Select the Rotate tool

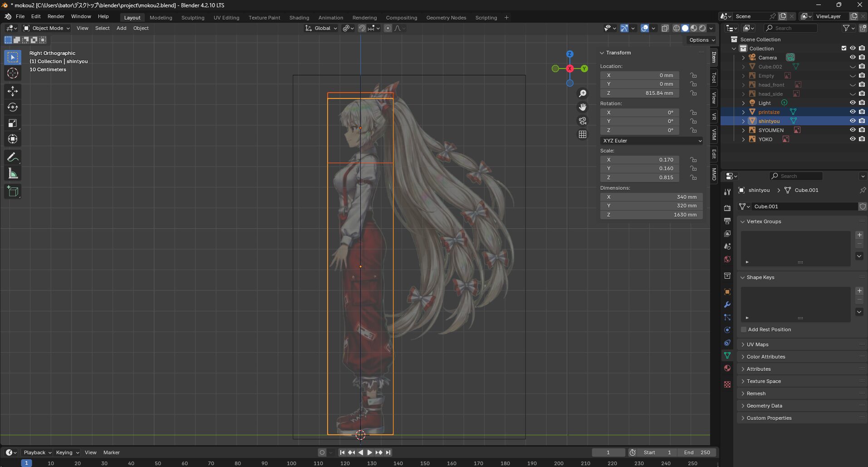(13, 107)
